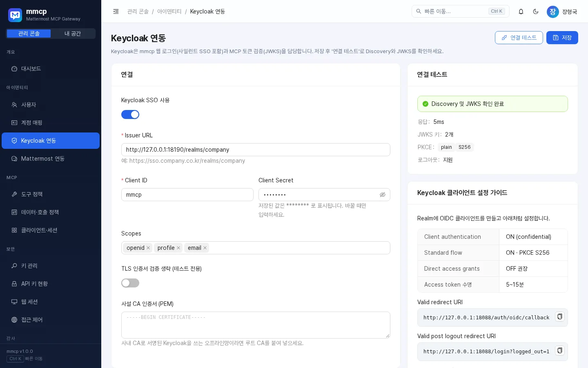Remove the email scope tag
Image resolution: width=588 pixels, height=368 pixels.
(205, 248)
